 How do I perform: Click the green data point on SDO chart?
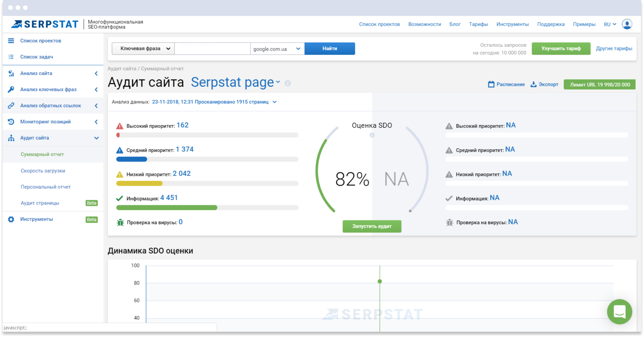(x=379, y=281)
